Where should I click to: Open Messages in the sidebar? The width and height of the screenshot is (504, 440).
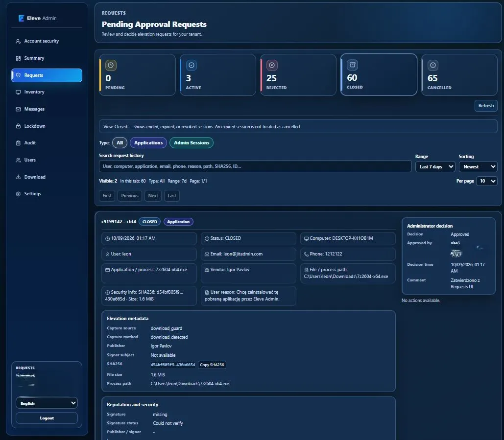[47, 109]
